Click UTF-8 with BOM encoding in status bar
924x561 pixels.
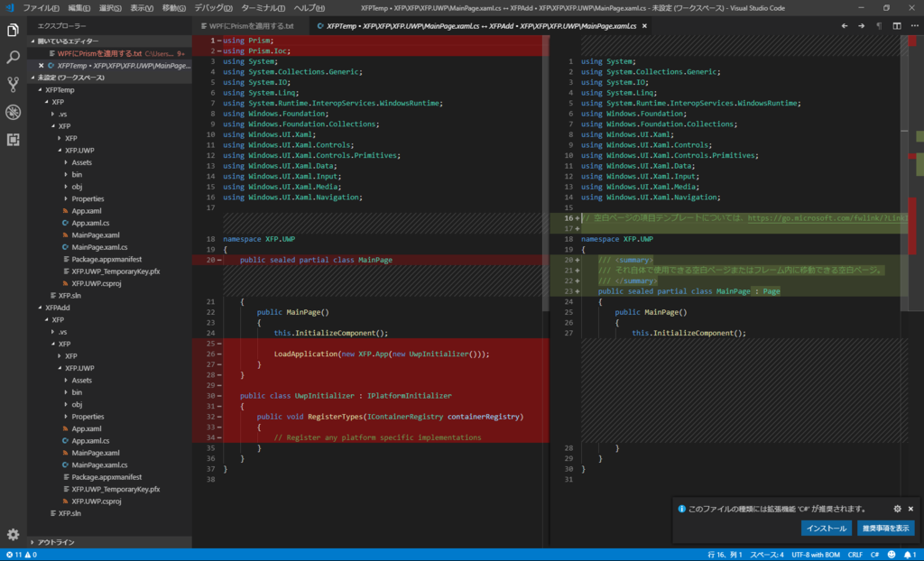tap(817, 555)
